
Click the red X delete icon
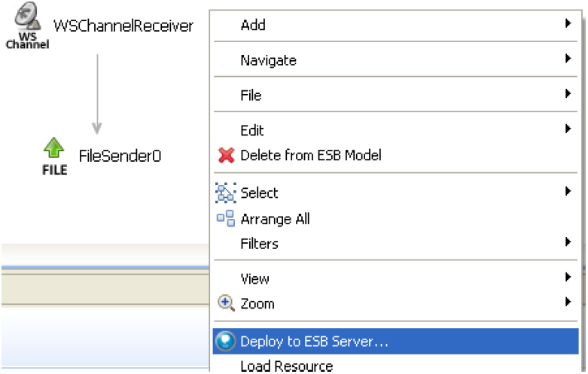(x=226, y=156)
